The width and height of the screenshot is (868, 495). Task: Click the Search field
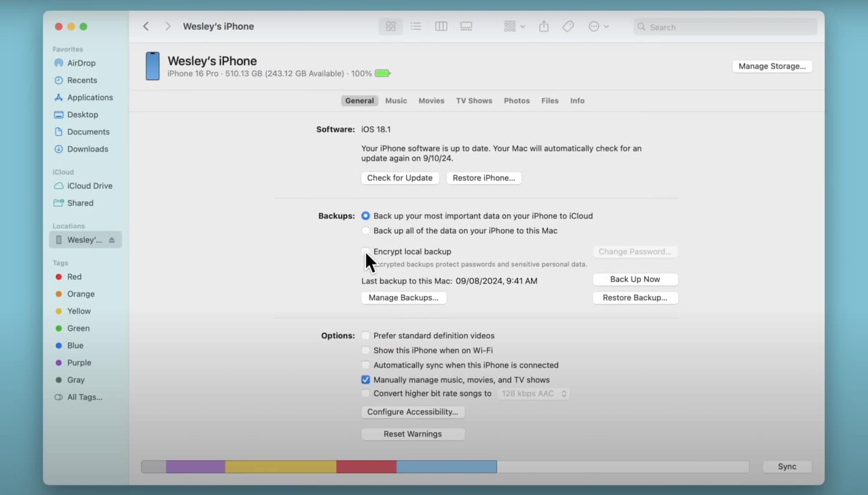[x=725, y=27]
